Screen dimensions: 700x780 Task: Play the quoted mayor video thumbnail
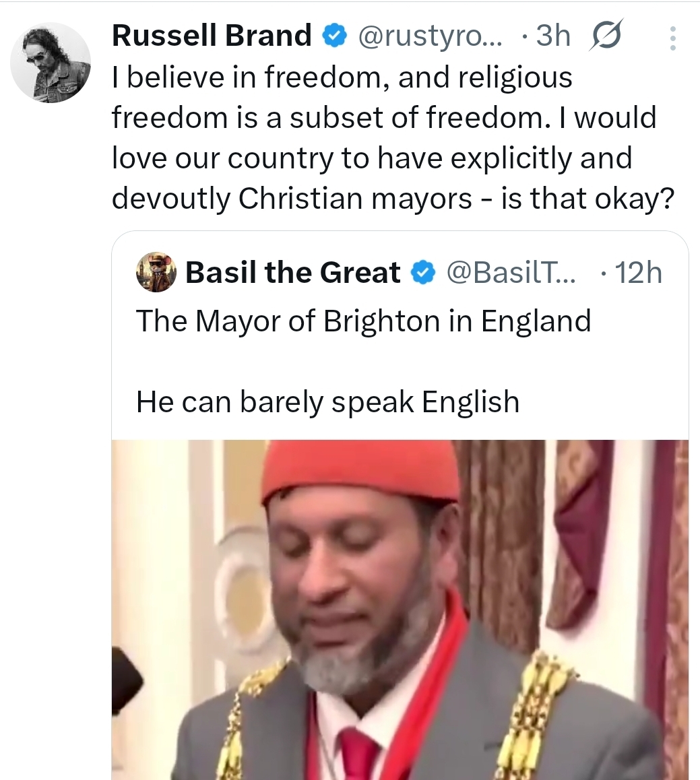[400, 610]
